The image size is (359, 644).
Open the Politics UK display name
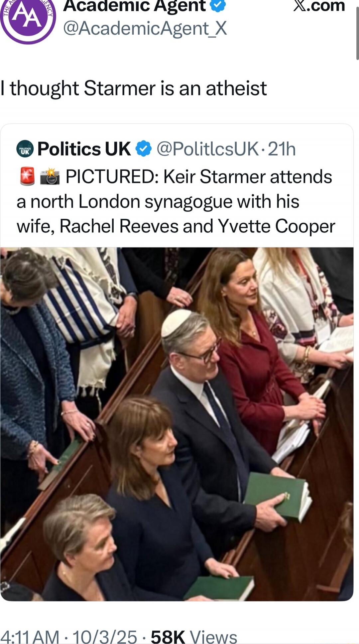(84, 149)
